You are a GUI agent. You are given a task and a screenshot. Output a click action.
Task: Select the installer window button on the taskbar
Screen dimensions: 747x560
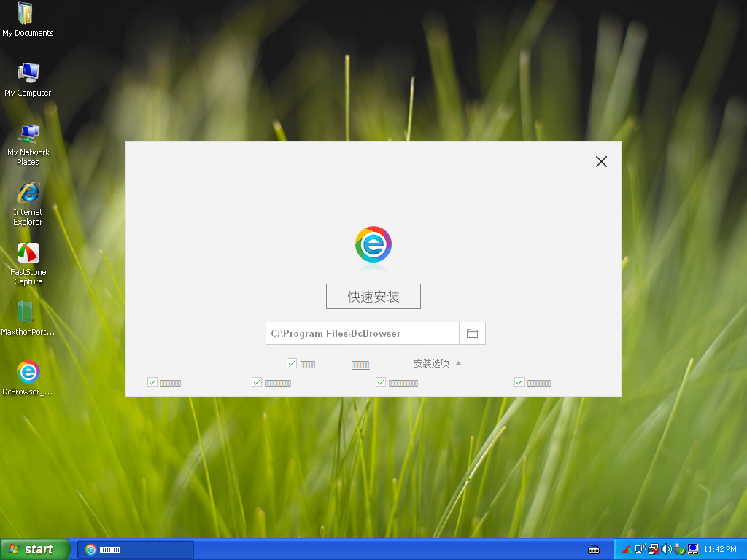coord(135,549)
